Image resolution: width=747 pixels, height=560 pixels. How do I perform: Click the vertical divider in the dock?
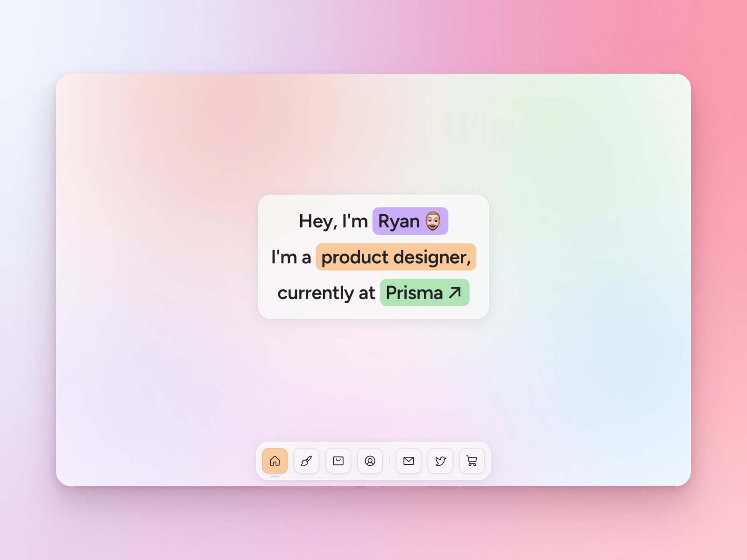pyautogui.click(x=389, y=461)
